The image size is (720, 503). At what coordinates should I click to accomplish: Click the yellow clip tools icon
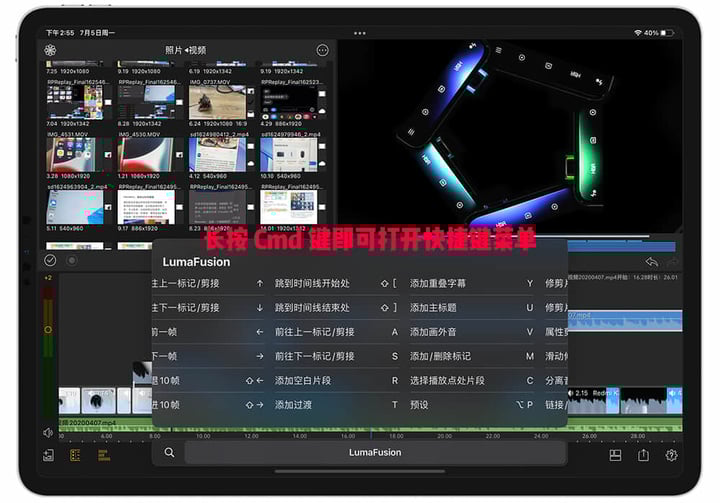104,455
